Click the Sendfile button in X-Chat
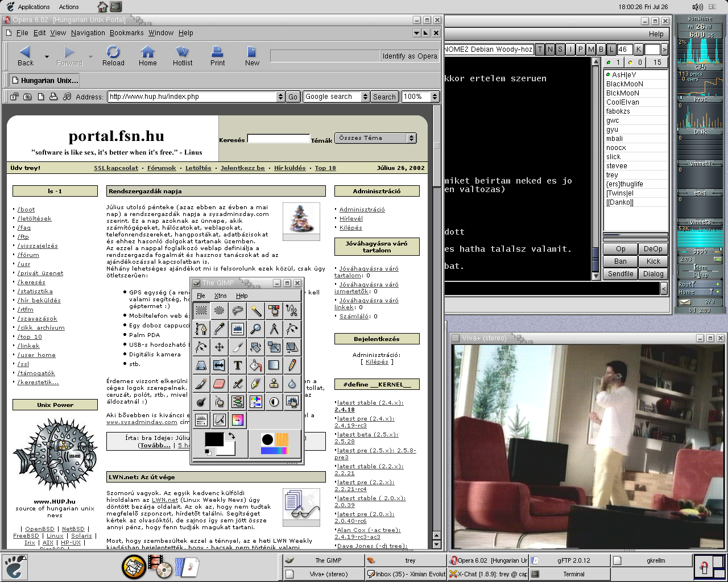 pos(621,274)
